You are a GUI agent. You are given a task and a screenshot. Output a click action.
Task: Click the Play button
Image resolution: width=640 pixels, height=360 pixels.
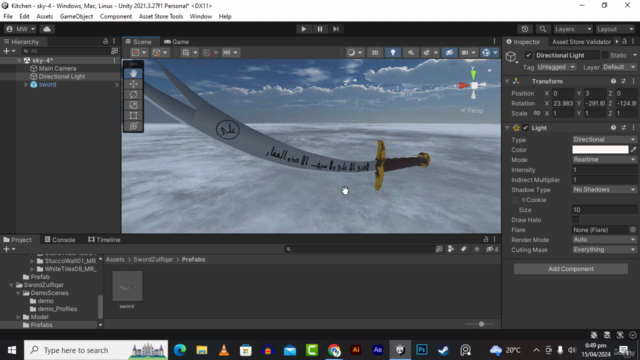[x=303, y=29]
